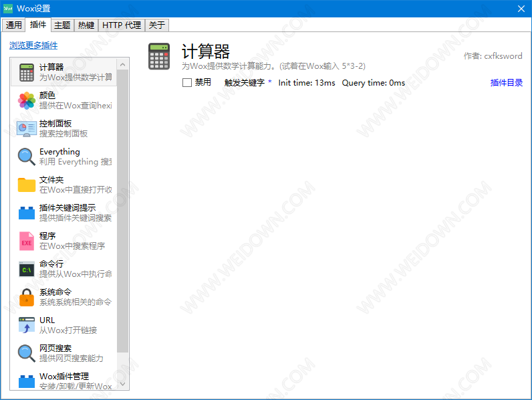Click the plugin list vertical scrollbar thumb
532x400 pixels.
(x=123, y=211)
